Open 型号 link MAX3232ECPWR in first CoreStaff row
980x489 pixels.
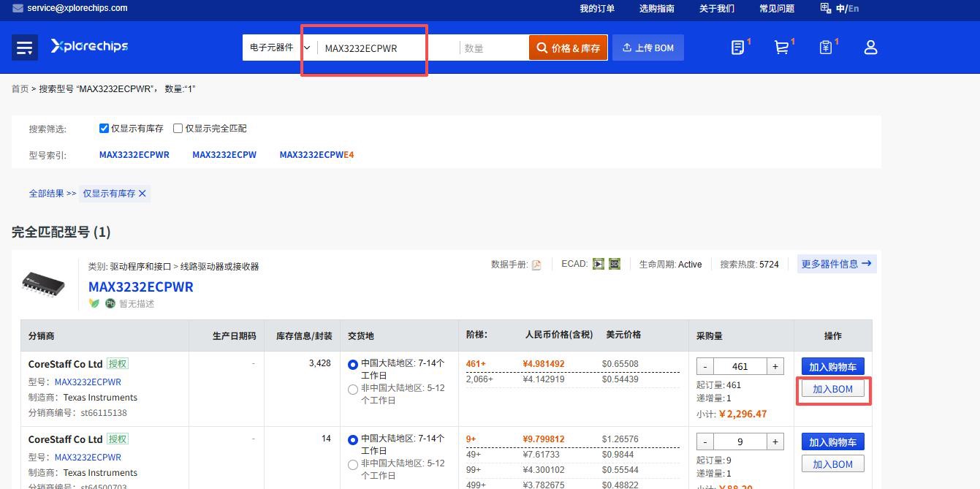tap(88, 382)
